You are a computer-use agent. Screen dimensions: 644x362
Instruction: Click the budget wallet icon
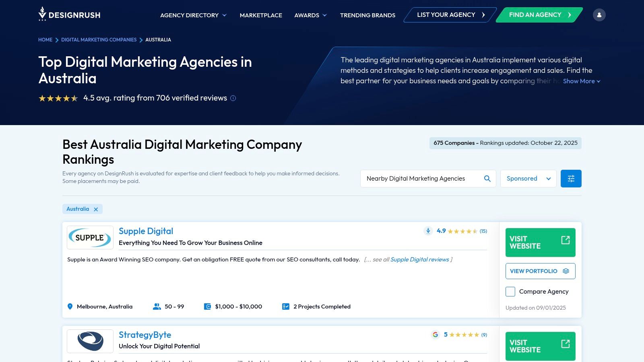[x=207, y=306]
